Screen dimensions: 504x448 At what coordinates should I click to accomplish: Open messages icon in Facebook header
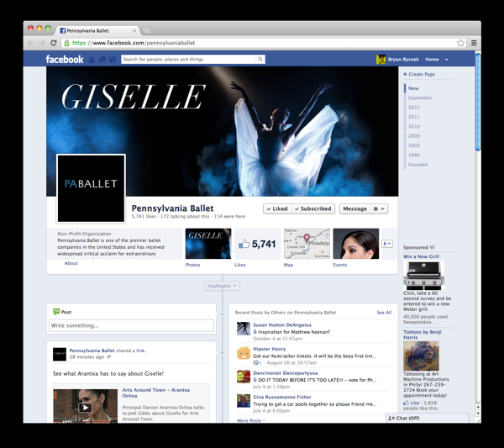(x=102, y=60)
